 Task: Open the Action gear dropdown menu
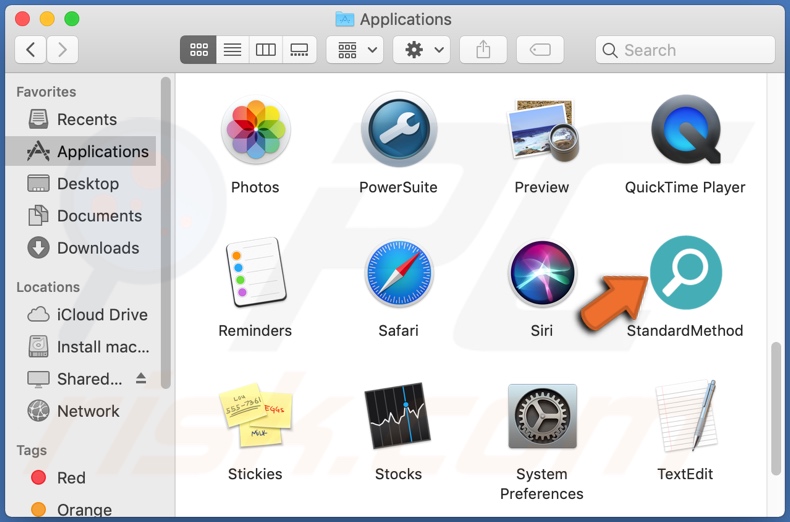(x=424, y=50)
